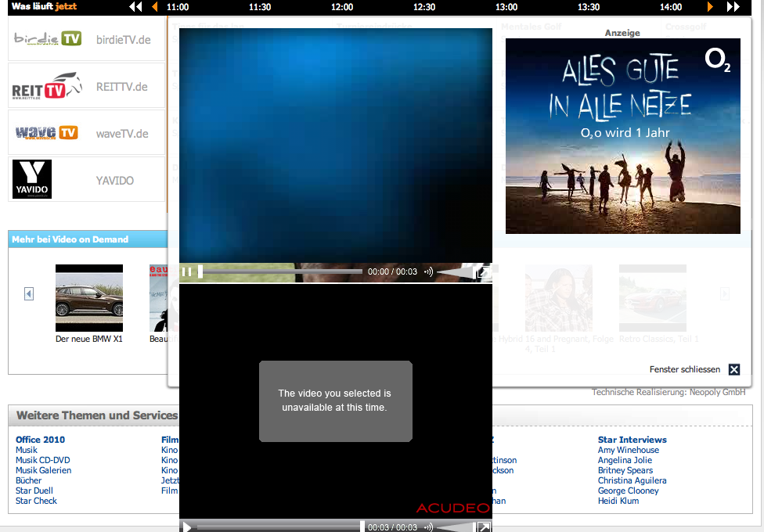Open the Der neue BMW X1 video thumbnail
The image size is (764, 532).
(x=88, y=298)
